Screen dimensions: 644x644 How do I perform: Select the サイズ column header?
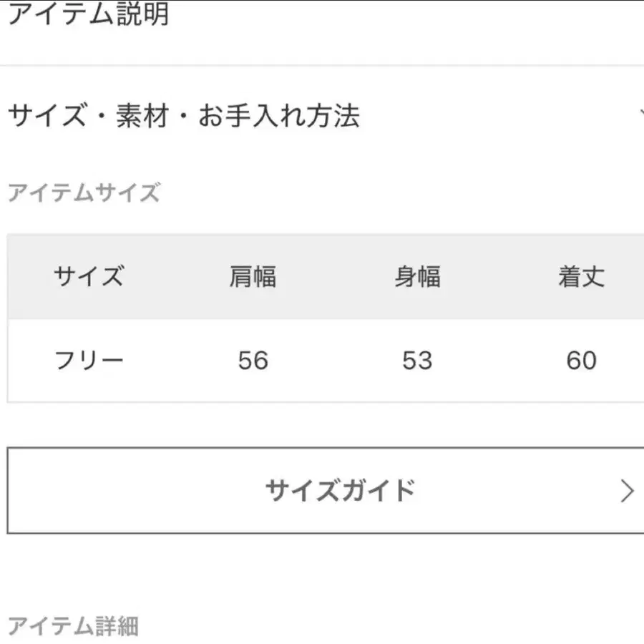pyautogui.click(x=87, y=277)
